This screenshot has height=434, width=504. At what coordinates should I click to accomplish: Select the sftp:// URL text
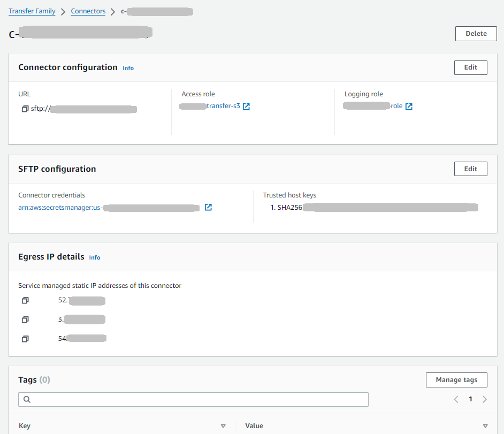(x=83, y=109)
